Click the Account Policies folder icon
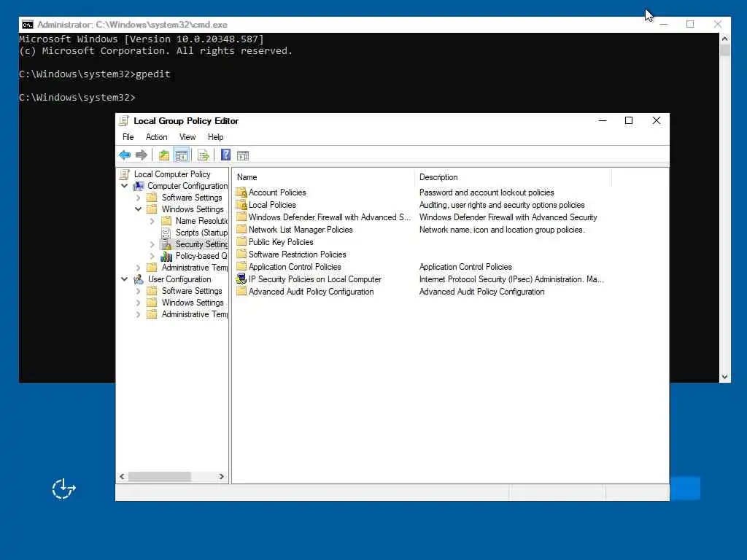Viewport: 747px width, 560px height. [x=241, y=192]
